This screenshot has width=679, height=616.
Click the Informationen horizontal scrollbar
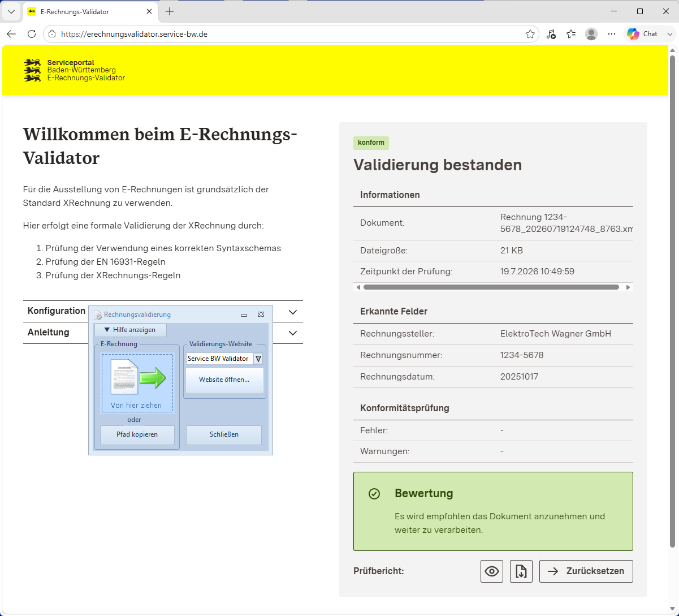click(491, 287)
